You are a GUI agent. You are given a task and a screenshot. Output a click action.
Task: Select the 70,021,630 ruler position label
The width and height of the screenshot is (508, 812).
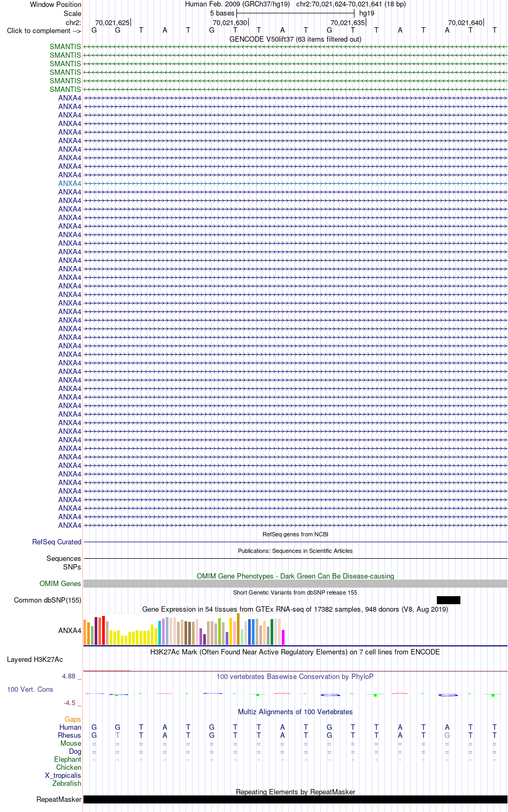tap(230, 22)
